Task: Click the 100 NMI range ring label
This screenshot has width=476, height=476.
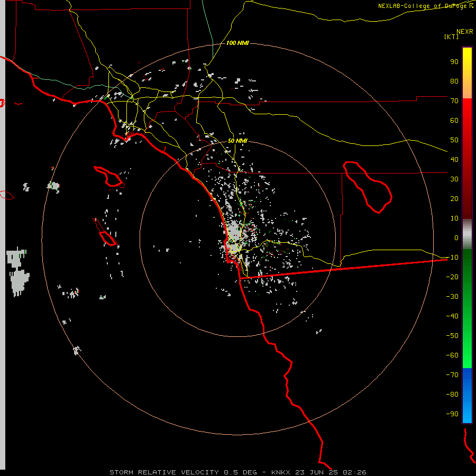Action: (237, 43)
